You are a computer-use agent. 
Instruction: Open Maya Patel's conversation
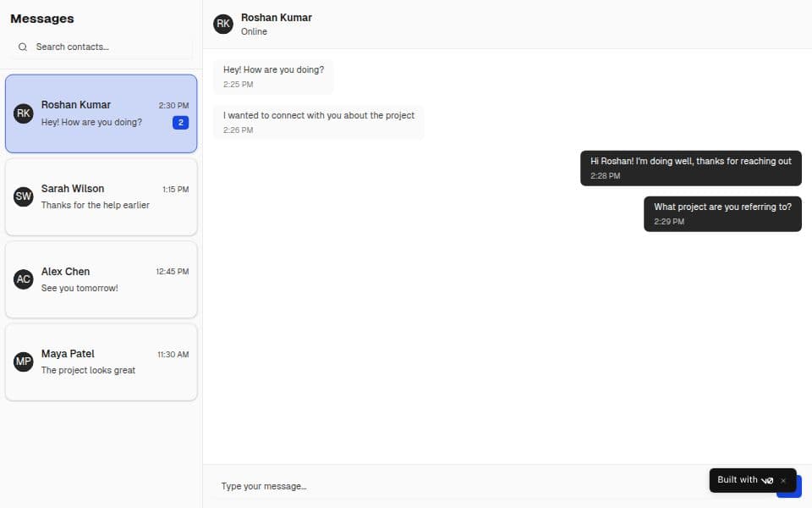click(x=101, y=362)
